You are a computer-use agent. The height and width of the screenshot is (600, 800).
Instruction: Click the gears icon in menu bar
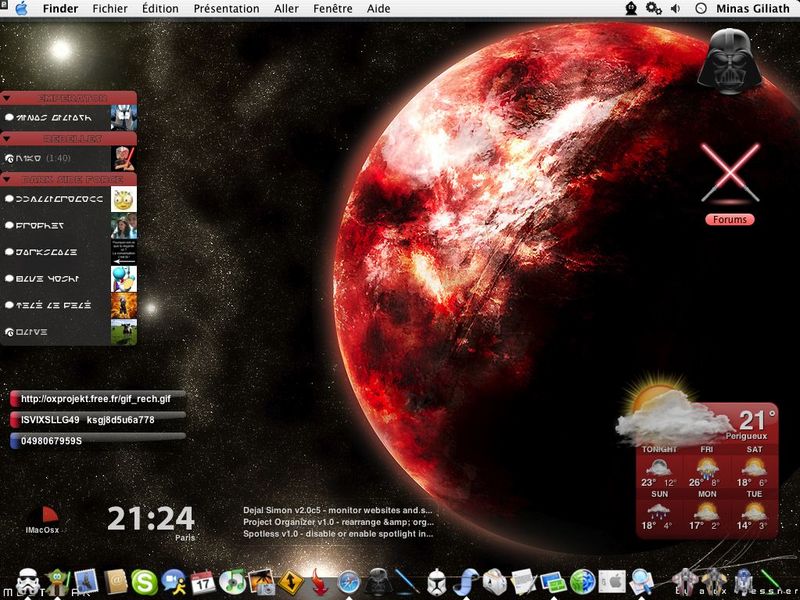point(654,9)
